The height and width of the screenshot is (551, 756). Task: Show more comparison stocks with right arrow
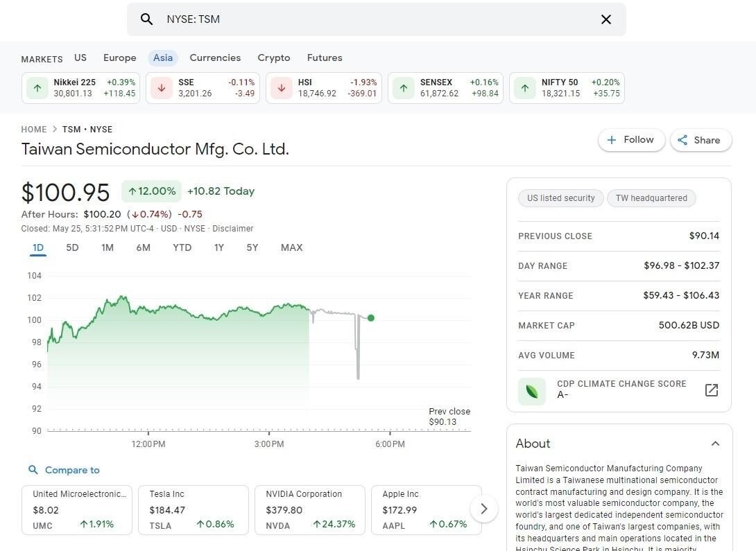click(483, 509)
